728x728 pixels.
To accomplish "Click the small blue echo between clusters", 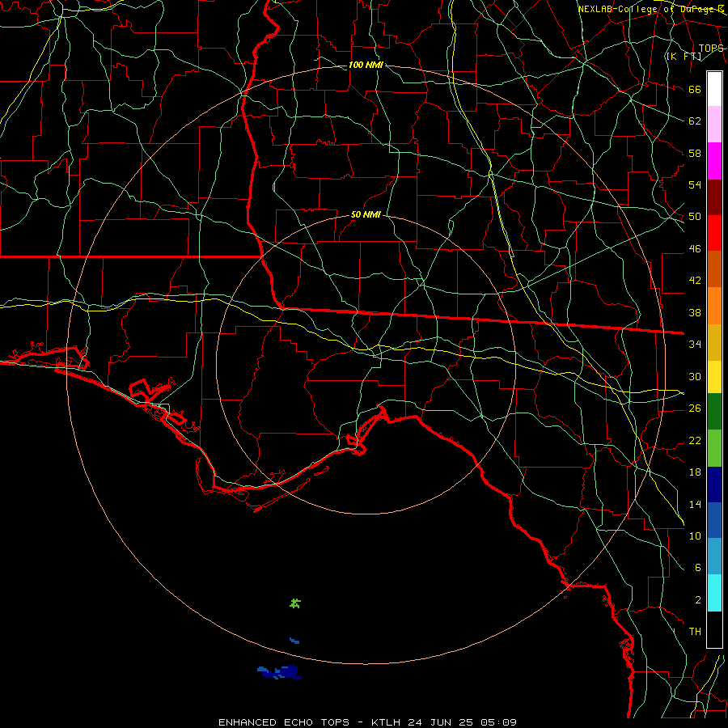I will click(x=294, y=641).
